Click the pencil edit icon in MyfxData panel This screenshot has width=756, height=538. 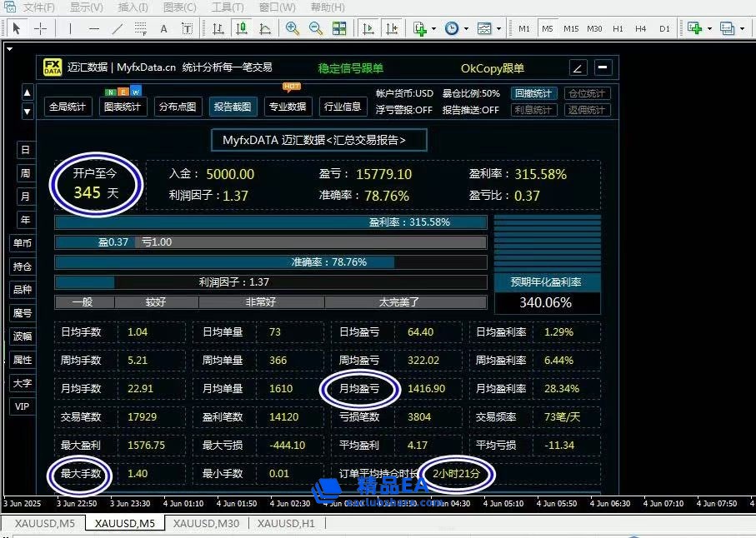click(x=578, y=68)
